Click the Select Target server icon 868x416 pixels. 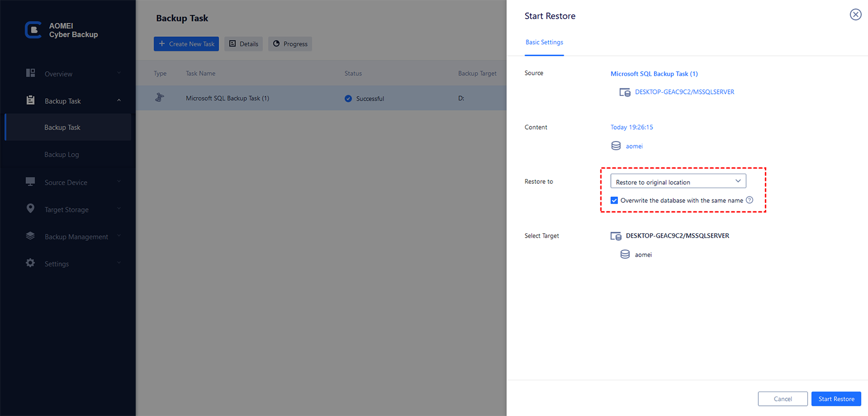pyautogui.click(x=616, y=236)
